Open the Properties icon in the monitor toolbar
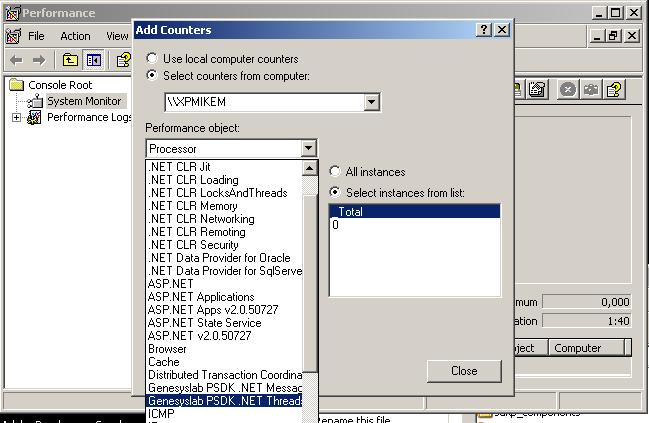The height and width of the screenshot is (423, 649). (537, 89)
